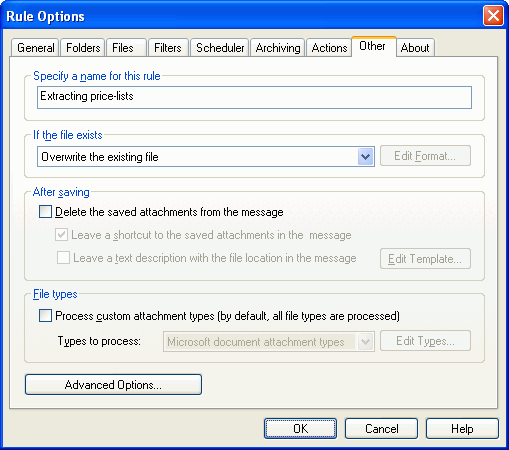Viewport: 509px width, 450px height.
Task: Select the Files tab
Action: tap(126, 48)
